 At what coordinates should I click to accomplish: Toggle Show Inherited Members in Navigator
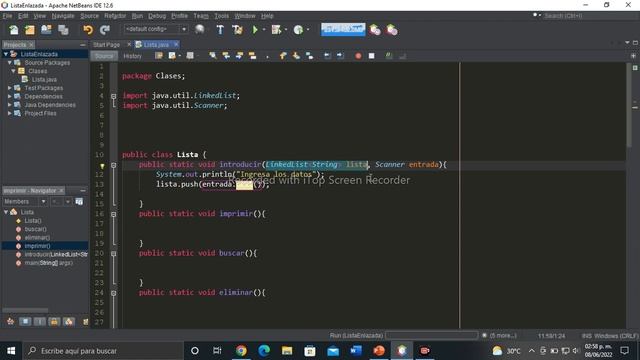tap(10, 322)
